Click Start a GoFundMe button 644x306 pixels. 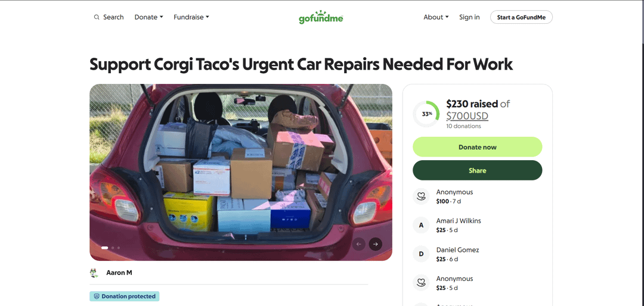pyautogui.click(x=521, y=17)
